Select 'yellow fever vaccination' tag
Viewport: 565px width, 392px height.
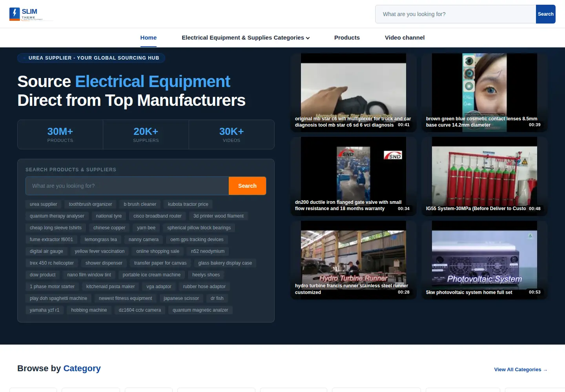[100, 251]
